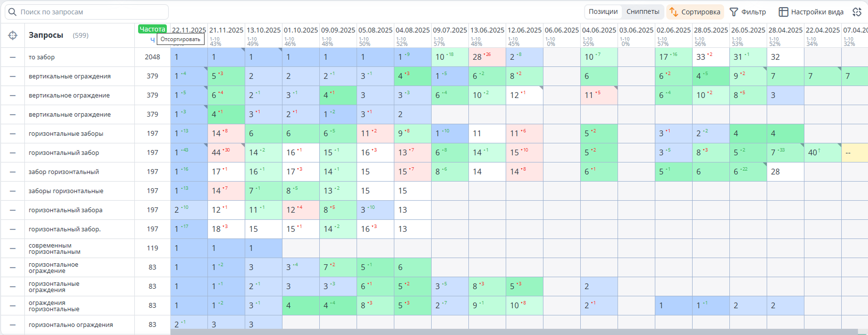This screenshot has width=868, height=335.
Task: Click the horizontal scrollbar under the table
Action: 514,332
